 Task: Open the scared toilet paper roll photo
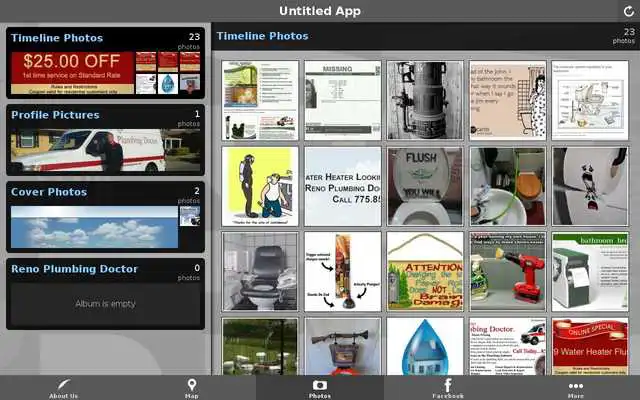590,186
